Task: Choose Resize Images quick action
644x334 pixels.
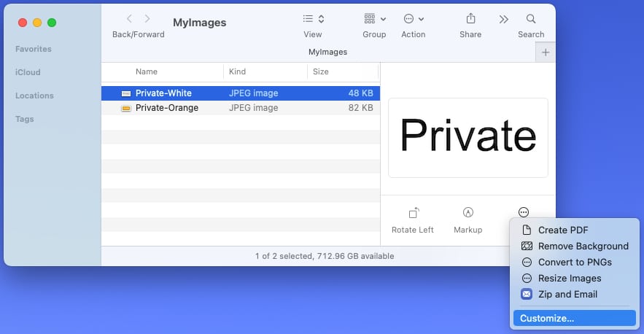Action: pos(575,278)
